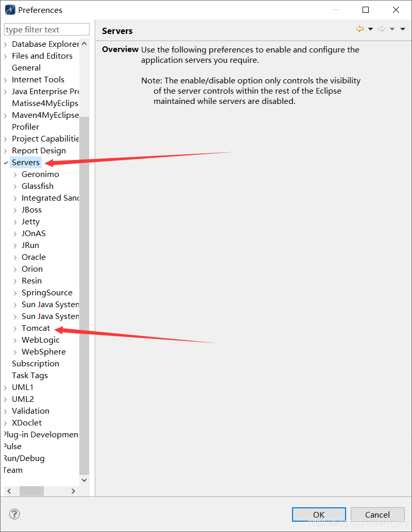Expand the Internet Tools node

(6, 80)
